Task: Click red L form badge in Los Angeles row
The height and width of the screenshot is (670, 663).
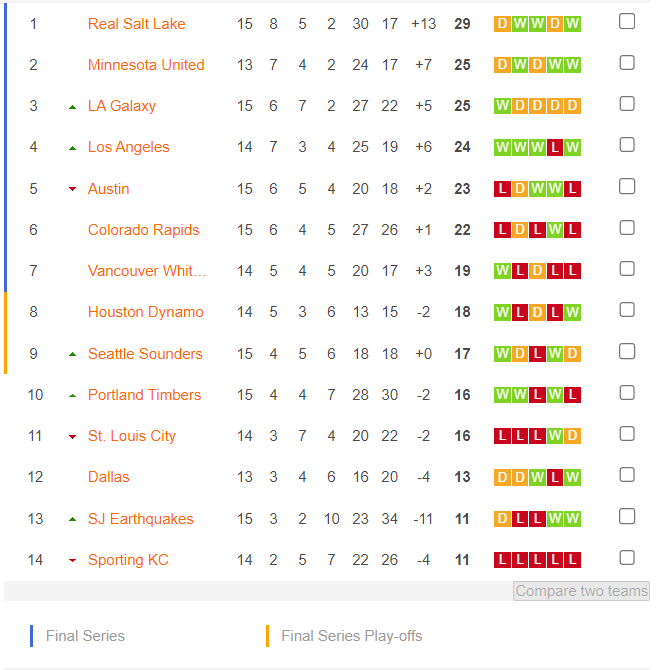Action: click(555, 148)
